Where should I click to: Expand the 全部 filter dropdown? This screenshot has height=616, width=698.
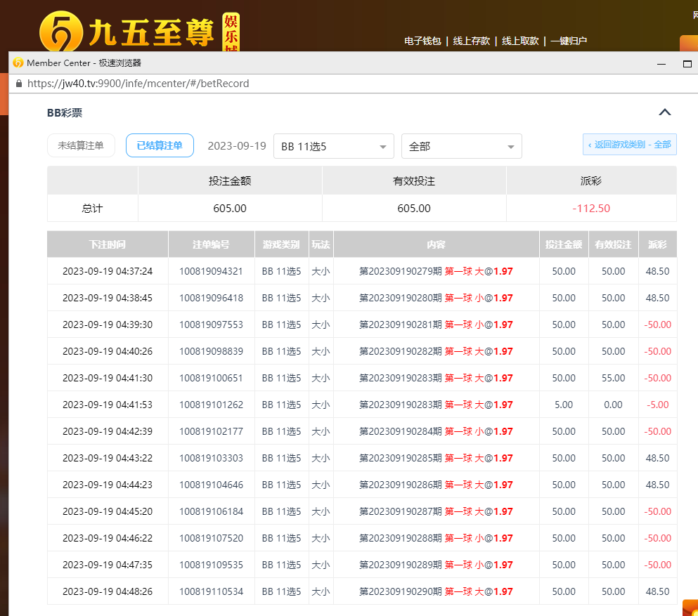pyautogui.click(x=461, y=146)
